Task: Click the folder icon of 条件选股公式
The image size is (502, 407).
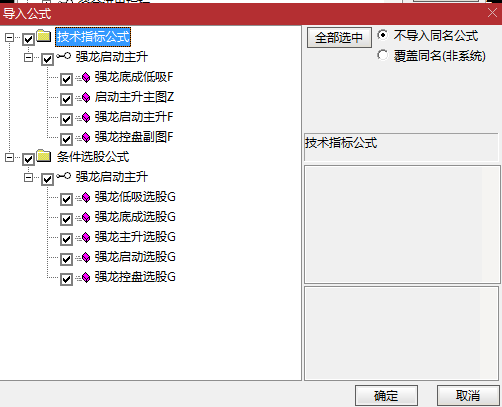Action: [x=44, y=156]
